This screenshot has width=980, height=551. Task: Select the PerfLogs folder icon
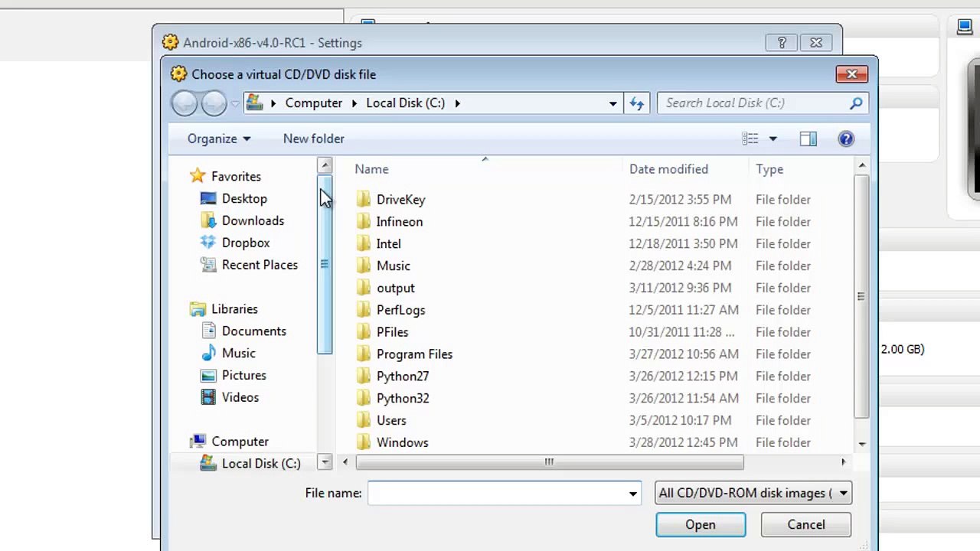364,311
